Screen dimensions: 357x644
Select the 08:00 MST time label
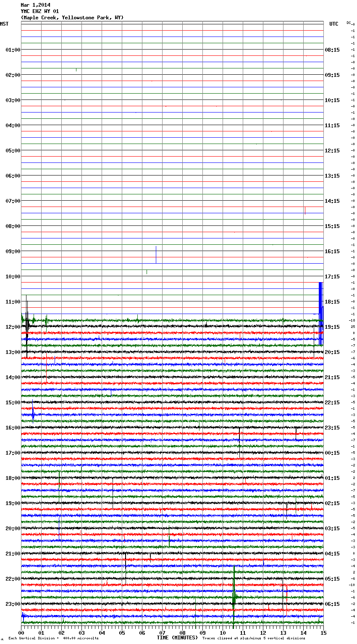pyautogui.click(x=13, y=226)
